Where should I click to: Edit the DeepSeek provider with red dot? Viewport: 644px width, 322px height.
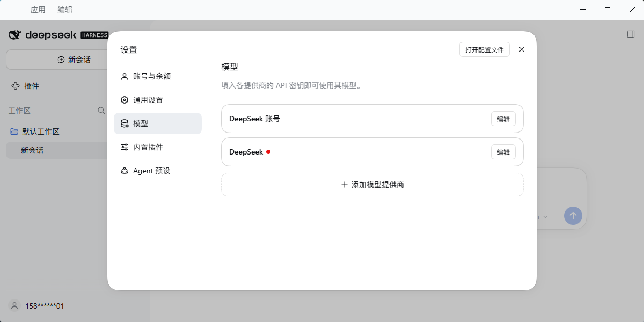(x=503, y=152)
